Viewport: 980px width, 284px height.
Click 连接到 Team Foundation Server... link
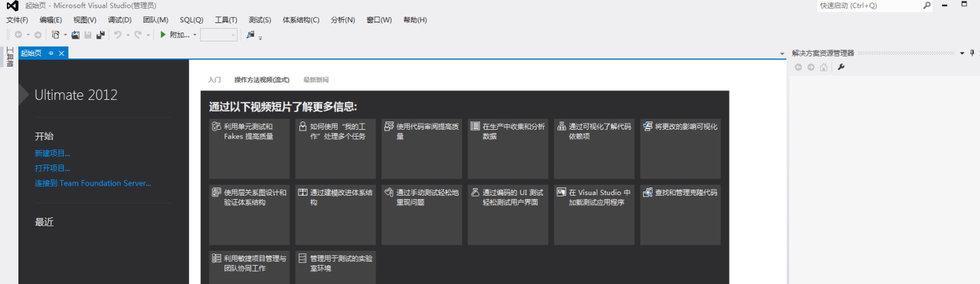click(93, 183)
